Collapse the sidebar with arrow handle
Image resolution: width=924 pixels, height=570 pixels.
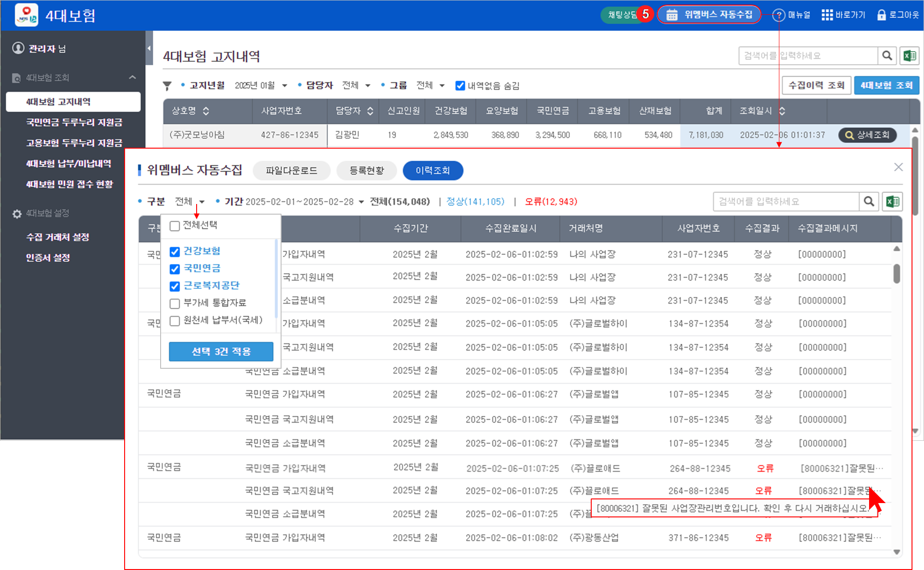(x=149, y=48)
